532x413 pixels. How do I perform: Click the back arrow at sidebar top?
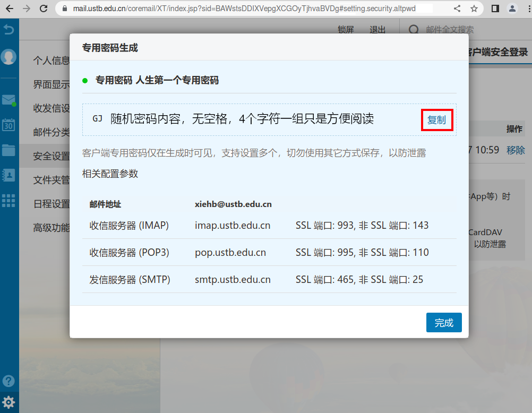click(x=8, y=30)
